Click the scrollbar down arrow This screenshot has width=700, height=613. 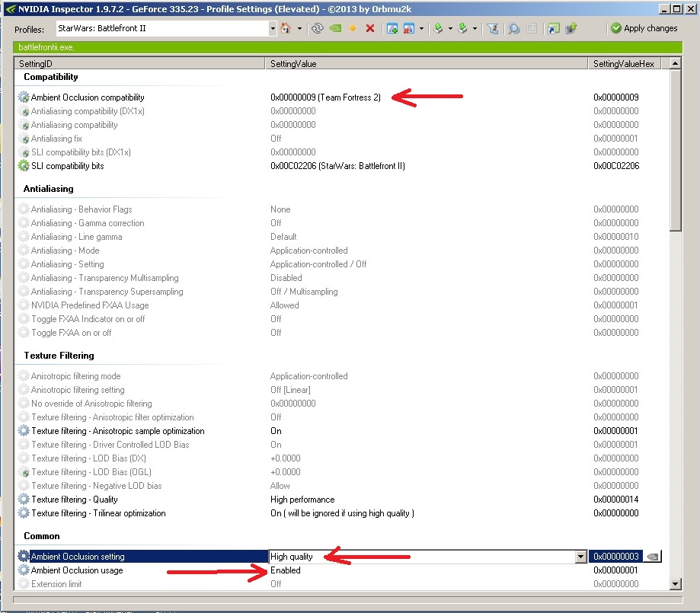(x=676, y=583)
